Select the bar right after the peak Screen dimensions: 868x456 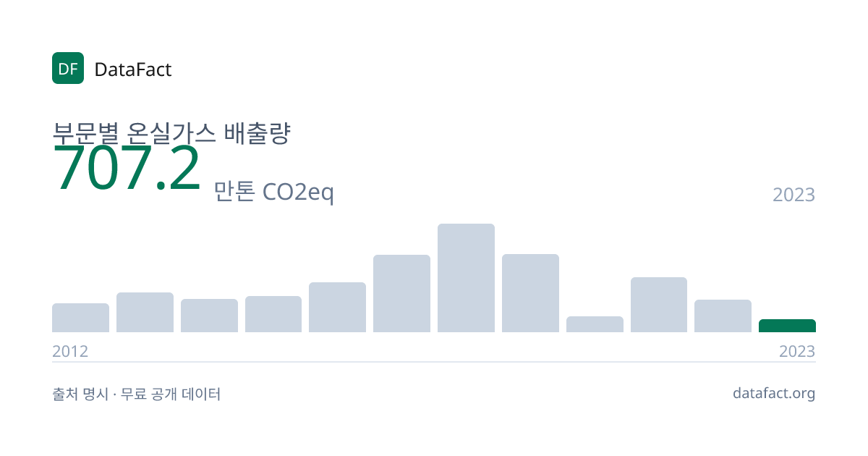(x=530, y=293)
